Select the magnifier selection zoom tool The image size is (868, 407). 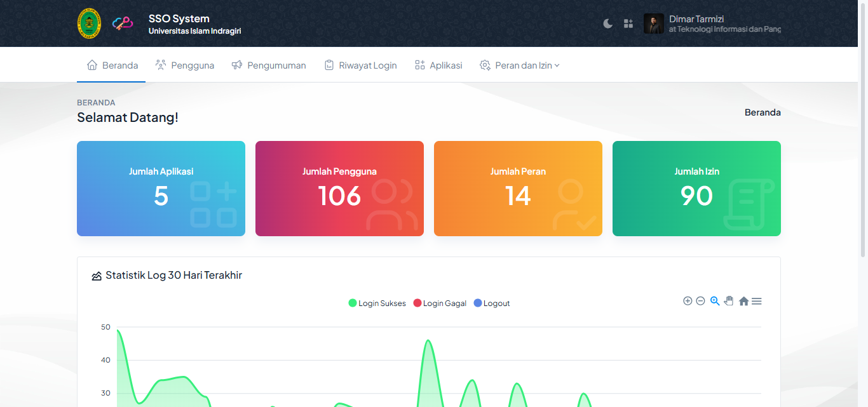coord(715,301)
